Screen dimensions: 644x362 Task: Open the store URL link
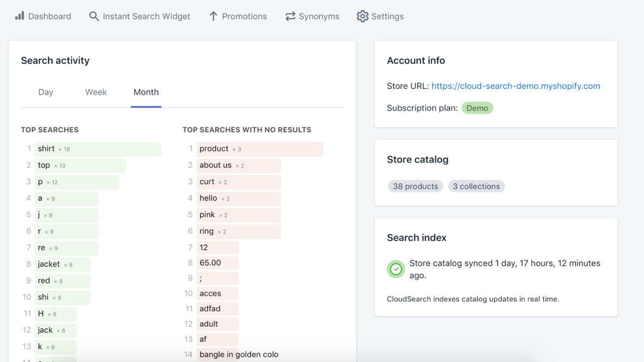point(516,86)
